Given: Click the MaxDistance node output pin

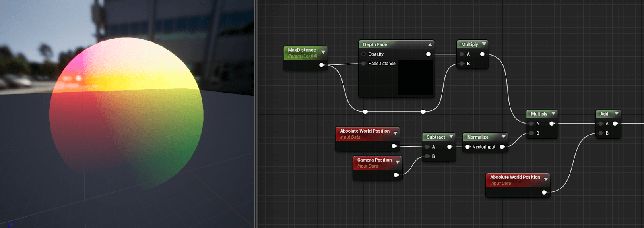Looking at the screenshot, I should click(322, 65).
